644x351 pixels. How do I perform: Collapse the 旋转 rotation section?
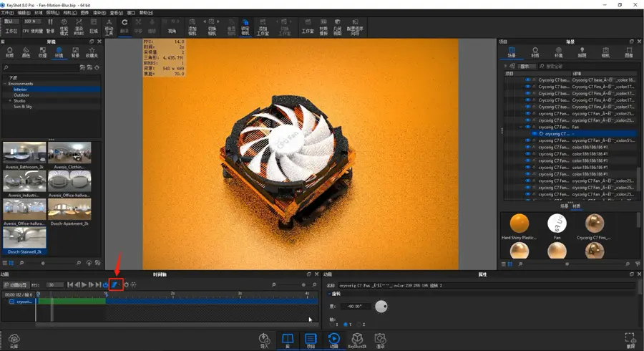coord(329,294)
